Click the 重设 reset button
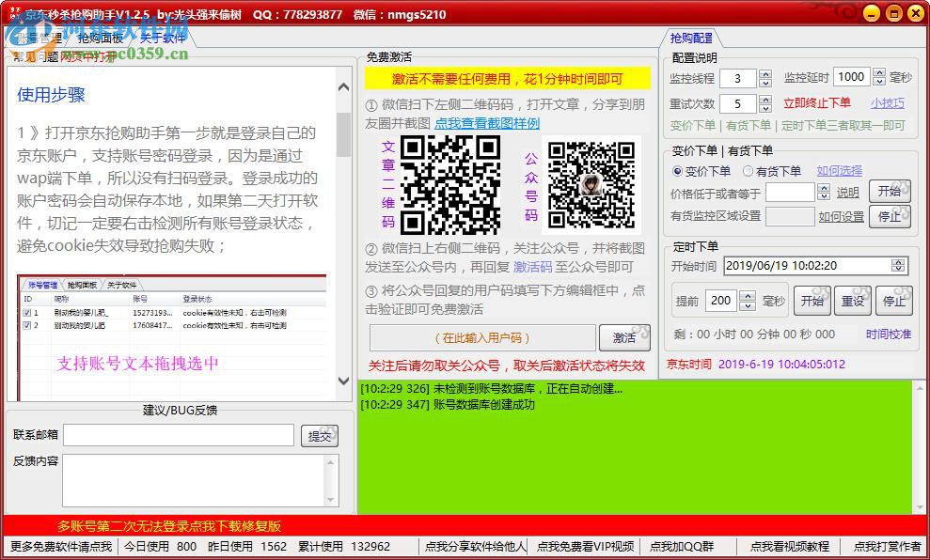This screenshot has width=930, height=560. pos(853,301)
